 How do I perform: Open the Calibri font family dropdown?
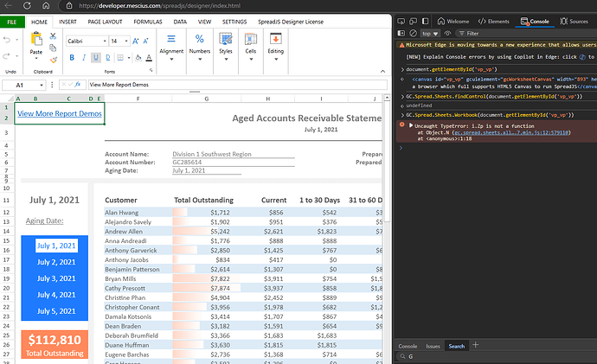[105, 42]
